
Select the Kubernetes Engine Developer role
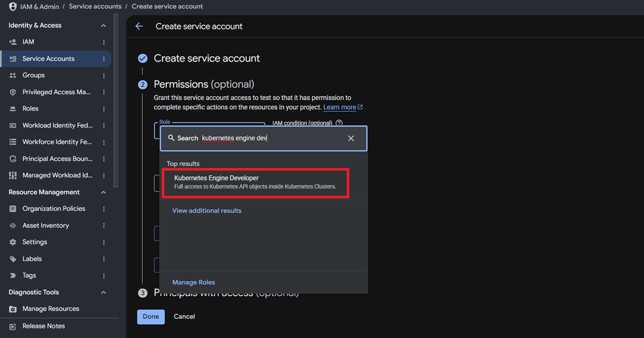[256, 182]
